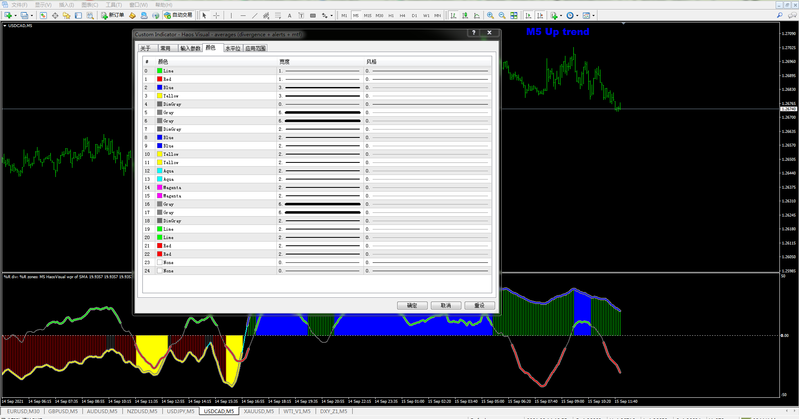Click the arrow cursor tool
Image resolution: width=799 pixels, height=419 pixels.
pyautogui.click(x=205, y=16)
